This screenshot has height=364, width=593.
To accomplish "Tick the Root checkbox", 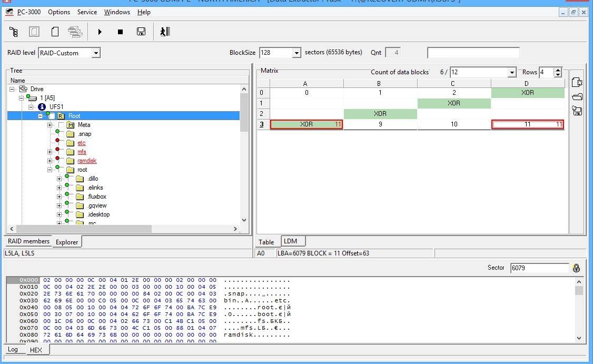I will pyautogui.click(x=52, y=116).
